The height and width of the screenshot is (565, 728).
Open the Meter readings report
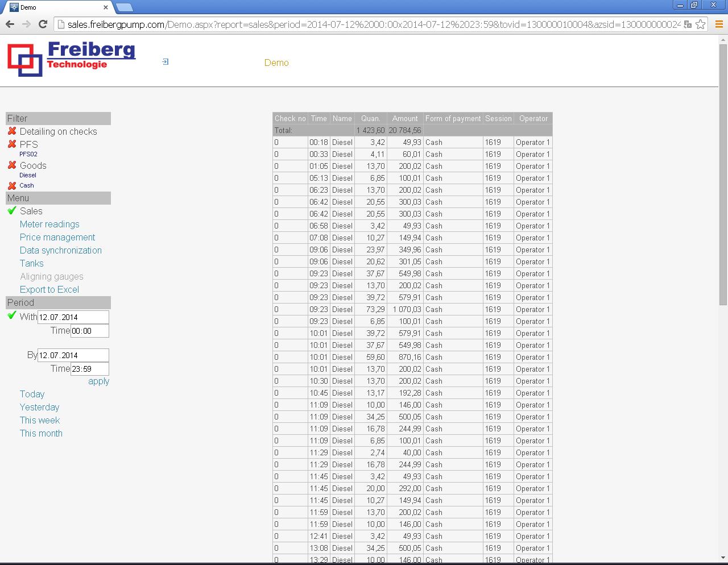49,224
